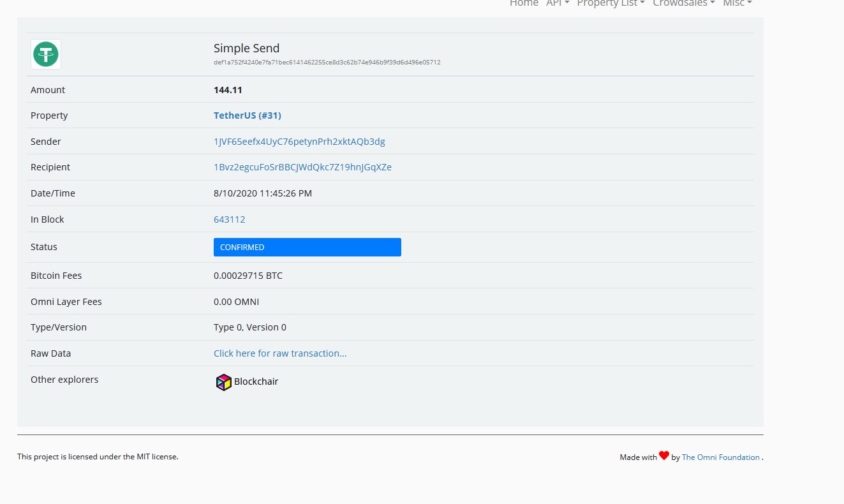Click the Date/Time row label
The image size is (844, 504).
click(53, 193)
